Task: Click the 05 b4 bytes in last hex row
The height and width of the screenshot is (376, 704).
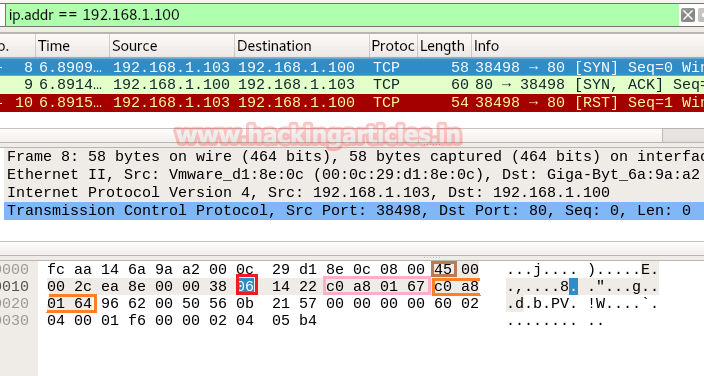Action: [x=294, y=320]
